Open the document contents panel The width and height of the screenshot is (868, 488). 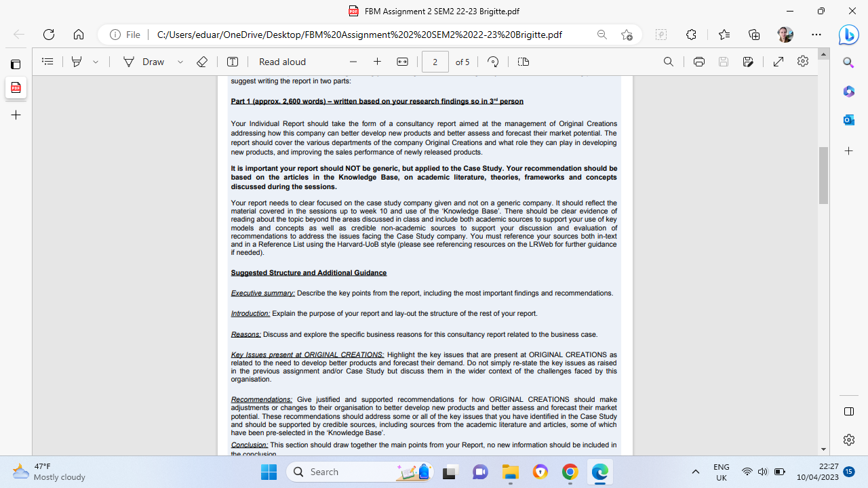pyautogui.click(x=47, y=62)
